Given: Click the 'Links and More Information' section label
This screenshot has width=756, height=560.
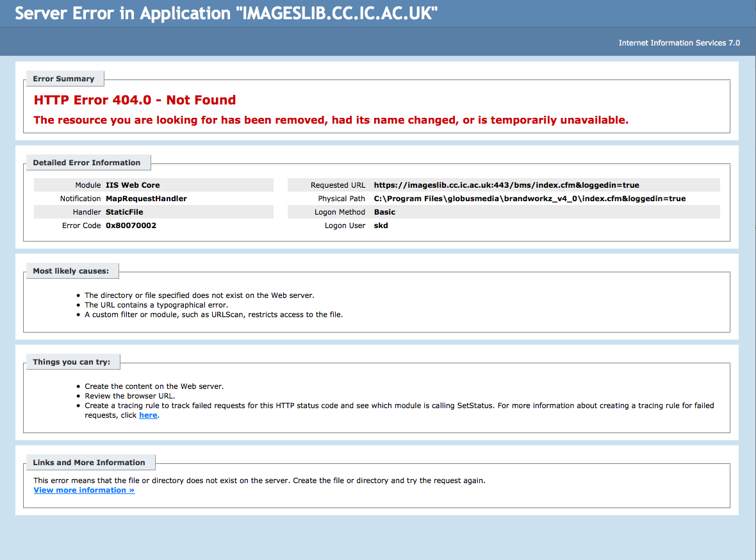Looking at the screenshot, I should [x=89, y=463].
